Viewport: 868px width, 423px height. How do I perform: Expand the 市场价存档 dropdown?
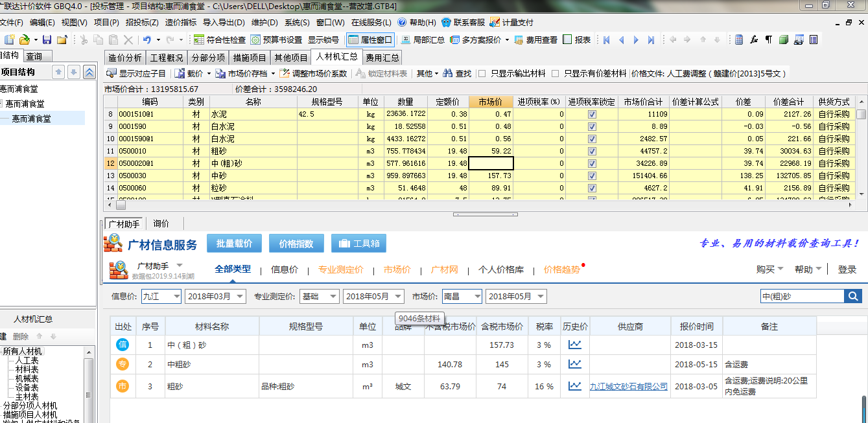point(273,74)
